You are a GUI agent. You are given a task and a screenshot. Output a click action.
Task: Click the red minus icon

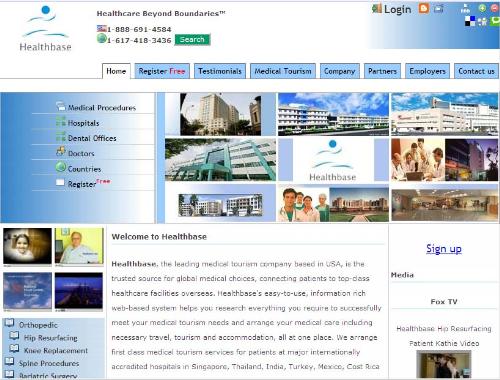[495, 8]
